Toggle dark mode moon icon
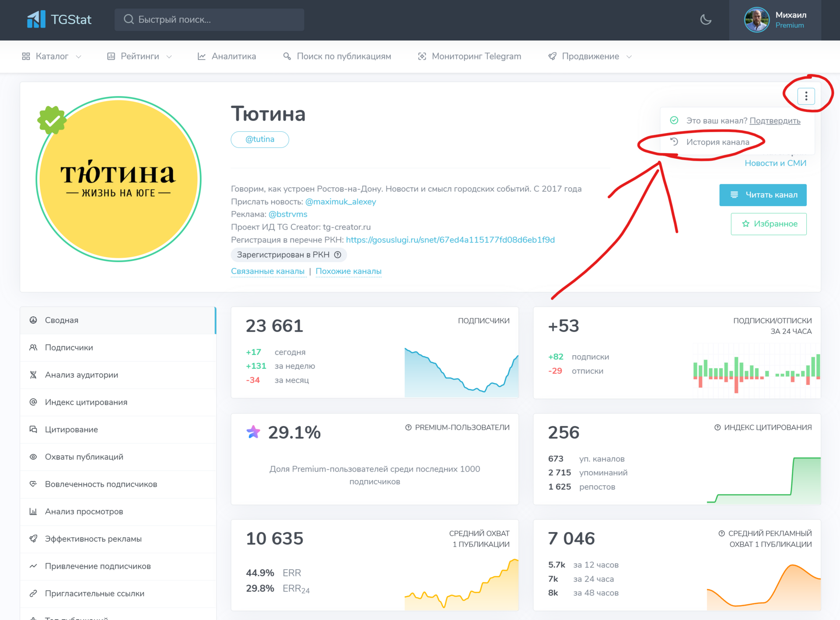Image resolution: width=840 pixels, height=620 pixels. [705, 19]
